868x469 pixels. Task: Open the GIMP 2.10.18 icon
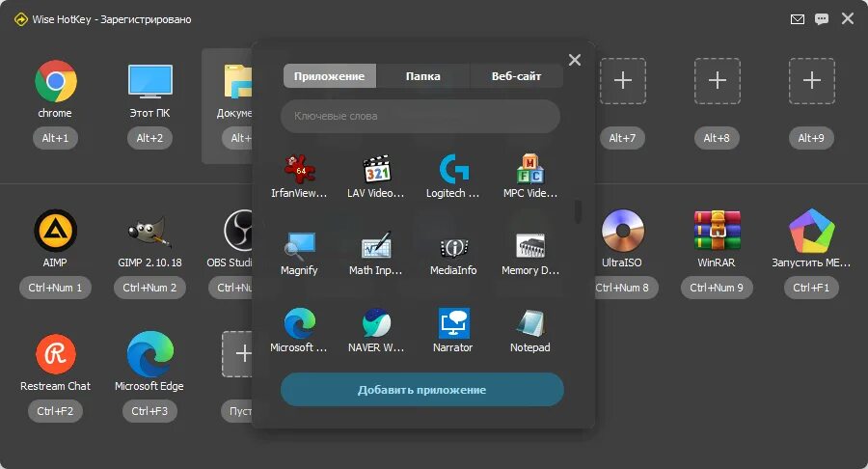click(x=149, y=232)
